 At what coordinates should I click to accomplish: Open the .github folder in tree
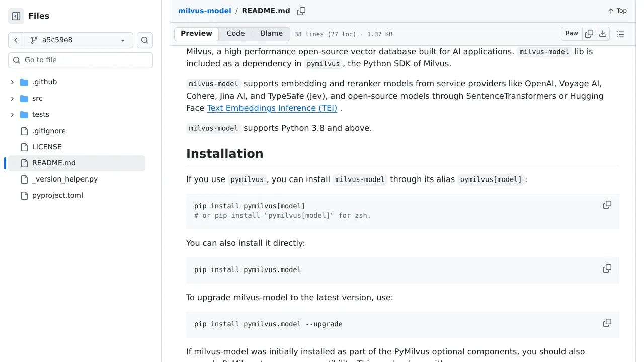point(44,82)
